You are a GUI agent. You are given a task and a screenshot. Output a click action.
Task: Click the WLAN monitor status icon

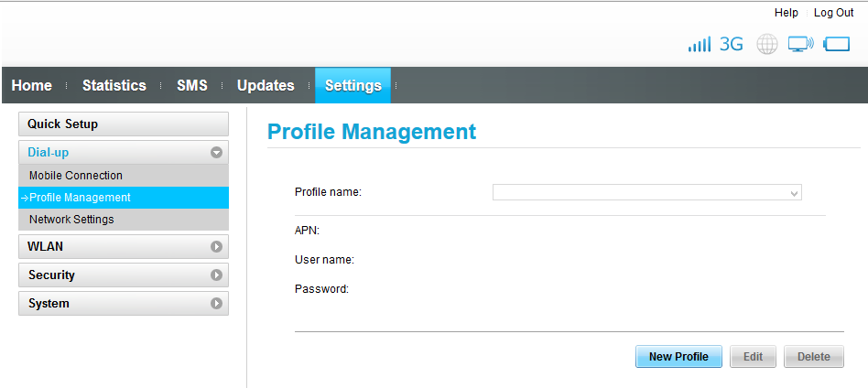801,44
